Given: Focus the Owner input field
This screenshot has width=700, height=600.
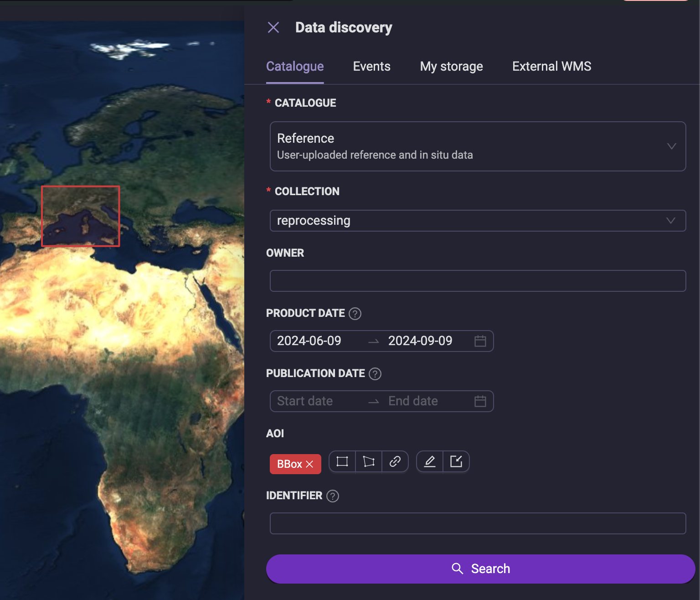Looking at the screenshot, I should [478, 281].
